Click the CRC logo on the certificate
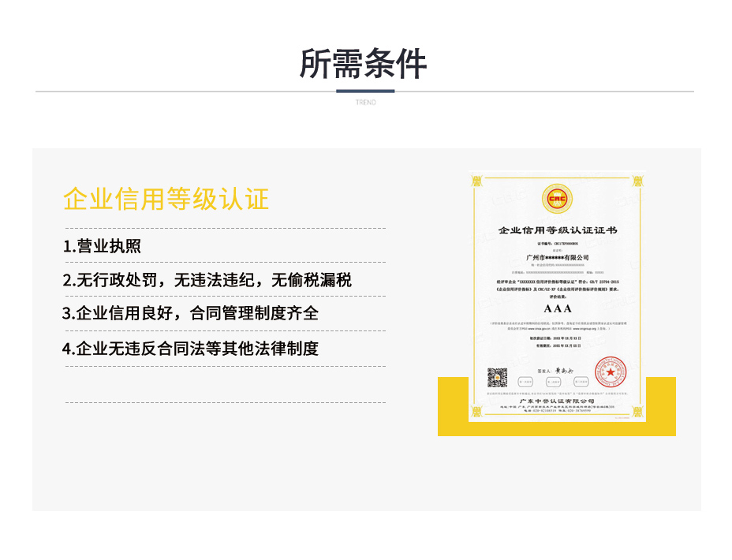Screen dimensions: 732x560 (x=557, y=198)
